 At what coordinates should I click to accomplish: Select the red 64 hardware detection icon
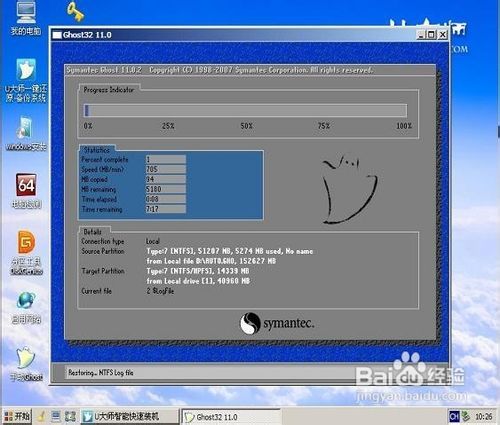[x=26, y=191]
